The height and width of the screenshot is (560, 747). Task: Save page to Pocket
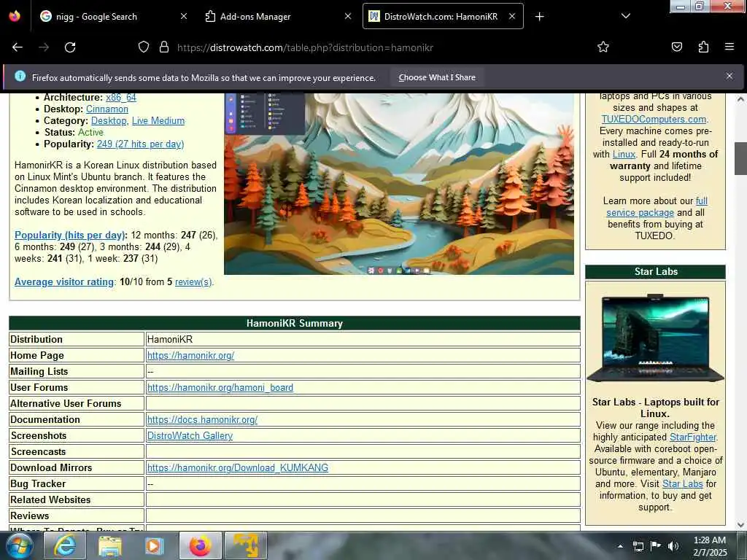pos(677,47)
